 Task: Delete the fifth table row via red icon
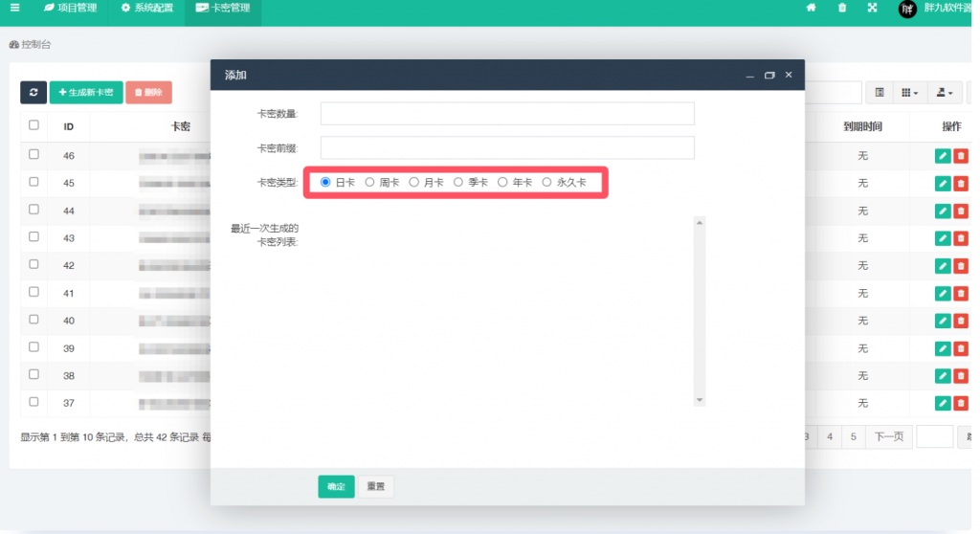(x=961, y=266)
